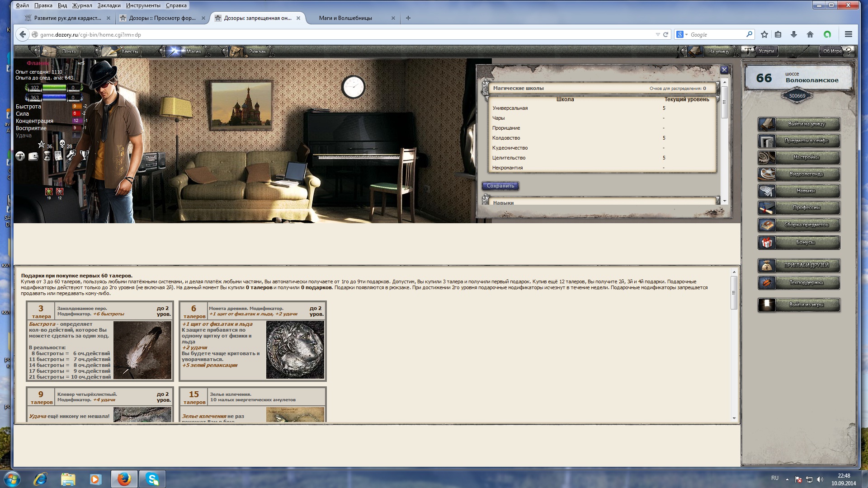868x488 pixels.
Task: Click the wallet icon under character stats
Action: [33, 156]
